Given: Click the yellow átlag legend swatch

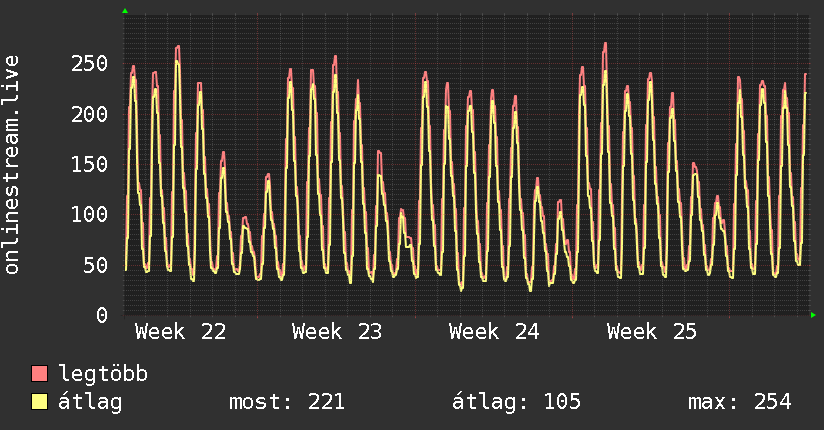Looking at the screenshot, I should coord(39,402).
